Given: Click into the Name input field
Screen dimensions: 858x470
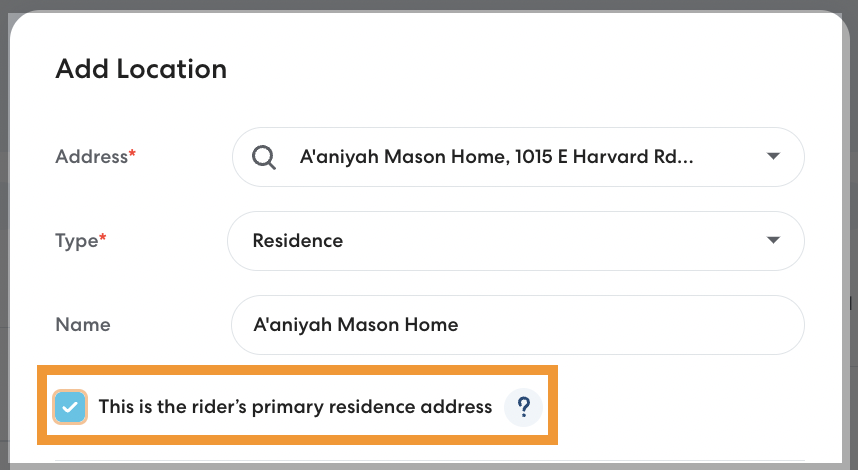Looking at the screenshot, I should point(600,325).
